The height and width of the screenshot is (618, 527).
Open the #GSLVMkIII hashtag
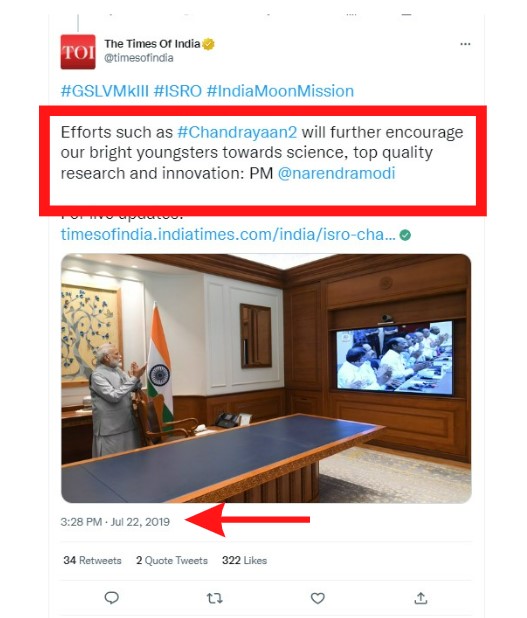[104, 91]
